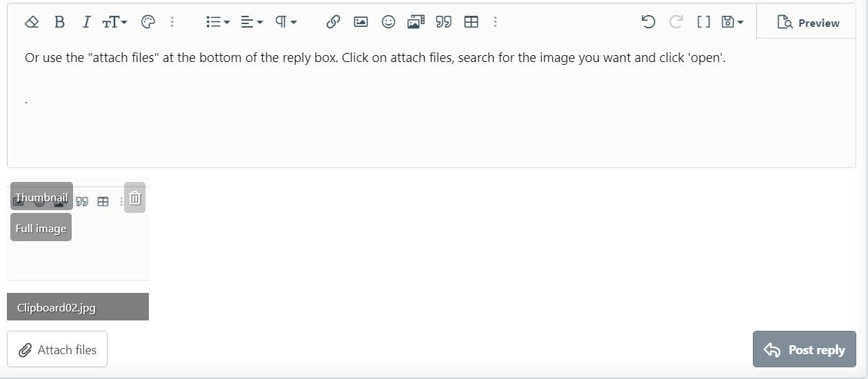868x379 pixels.
Task: Click the Insert table icon in toolbar
Action: (x=471, y=22)
